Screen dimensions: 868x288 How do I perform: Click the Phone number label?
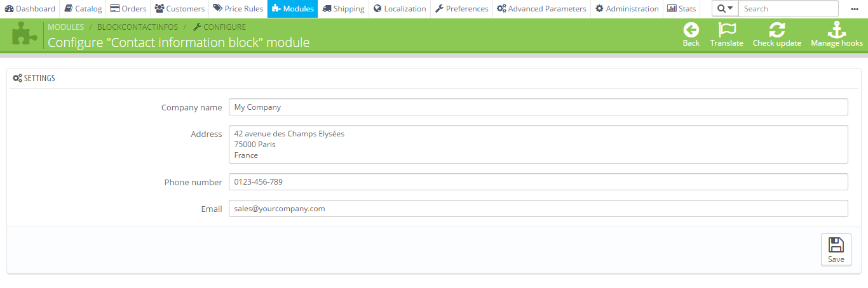pyautogui.click(x=193, y=182)
